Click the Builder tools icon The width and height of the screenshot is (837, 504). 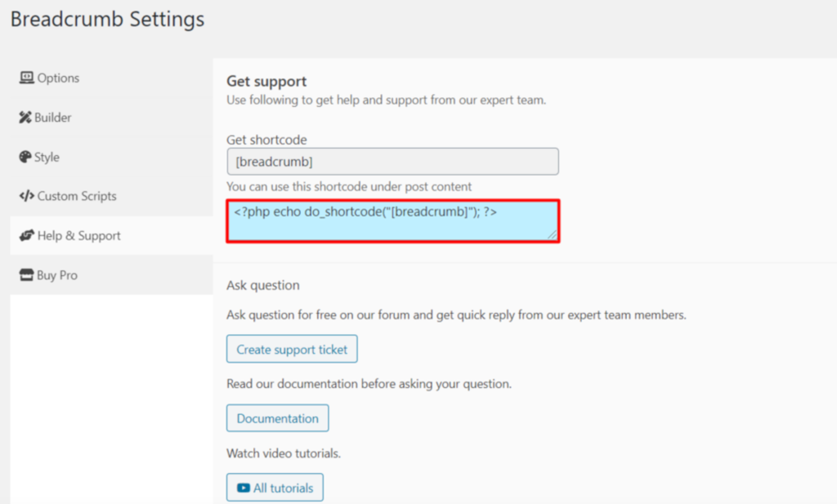pos(25,118)
